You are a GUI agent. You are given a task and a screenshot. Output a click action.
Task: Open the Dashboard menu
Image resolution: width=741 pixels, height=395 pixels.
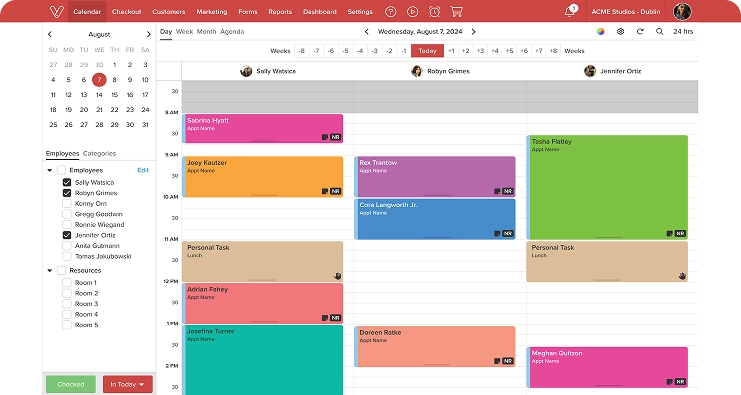320,11
